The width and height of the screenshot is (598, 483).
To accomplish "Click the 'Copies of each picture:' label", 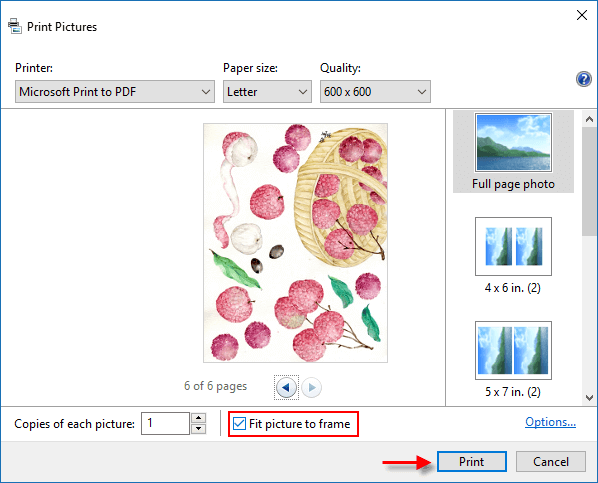I will [x=74, y=424].
